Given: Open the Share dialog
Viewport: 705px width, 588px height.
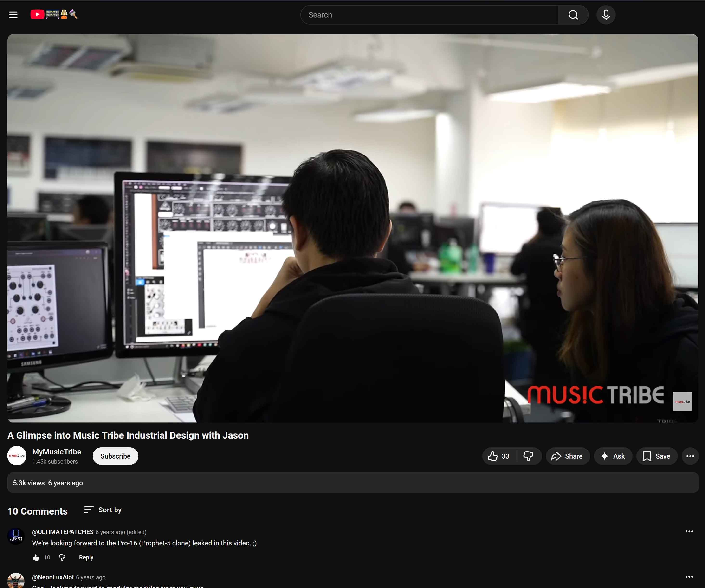Looking at the screenshot, I should (567, 456).
